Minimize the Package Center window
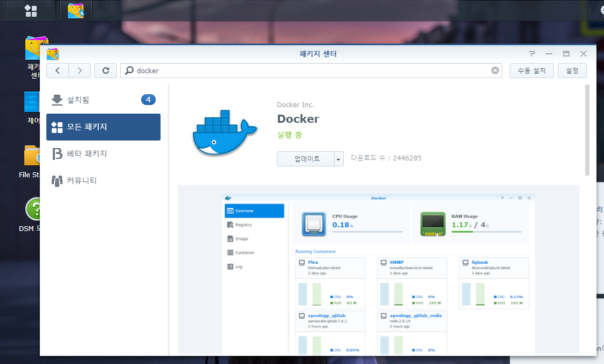This screenshot has width=604, height=364. [549, 54]
